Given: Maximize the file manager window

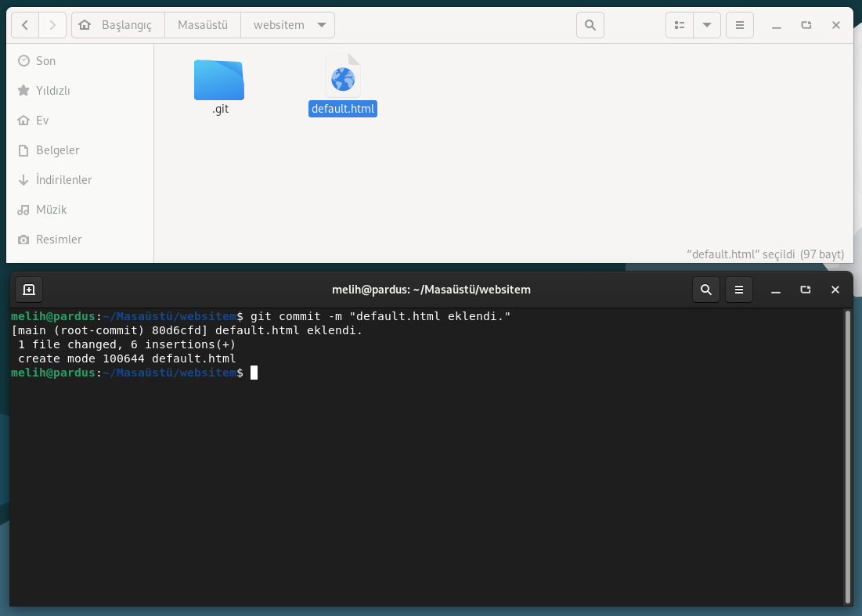Looking at the screenshot, I should (x=806, y=25).
